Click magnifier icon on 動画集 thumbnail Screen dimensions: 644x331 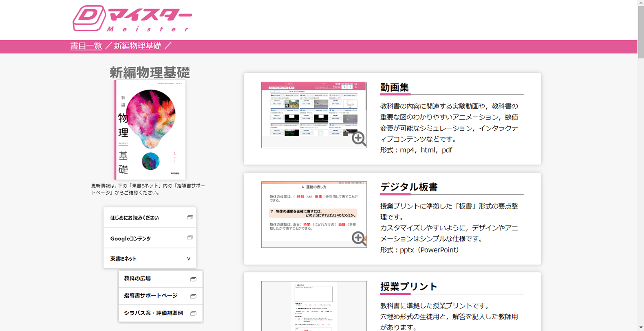(359, 138)
